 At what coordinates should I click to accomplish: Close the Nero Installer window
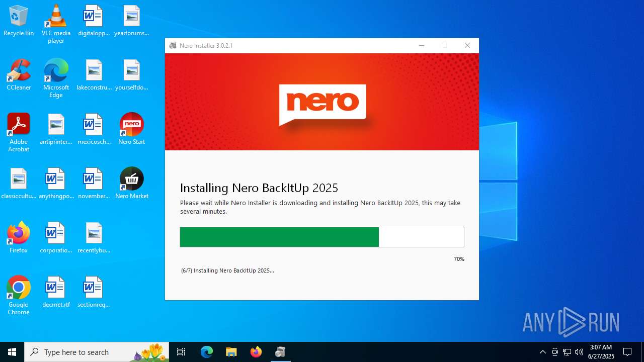pos(467,45)
